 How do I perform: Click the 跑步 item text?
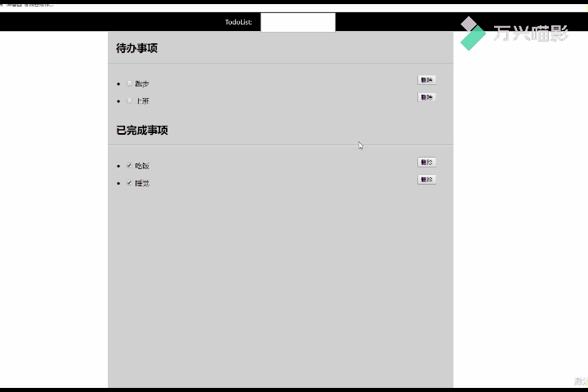pos(142,83)
